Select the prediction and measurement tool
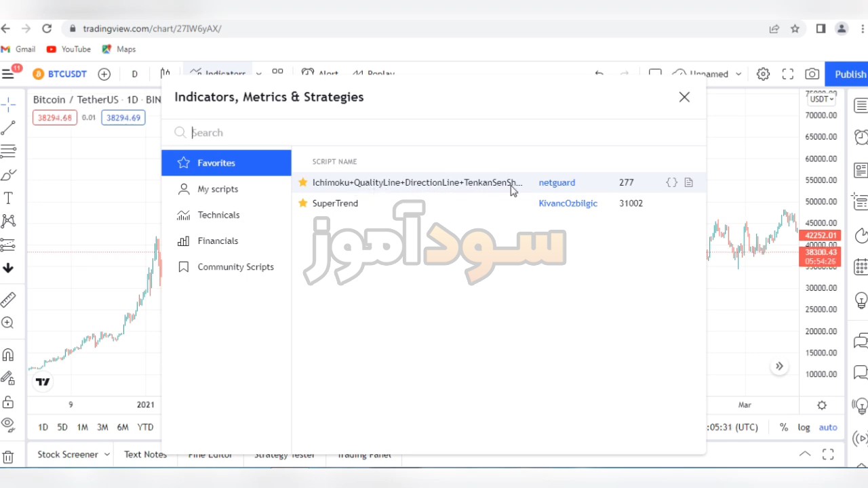This screenshot has height=488, width=868. pyautogui.click(x=8, y=245)
